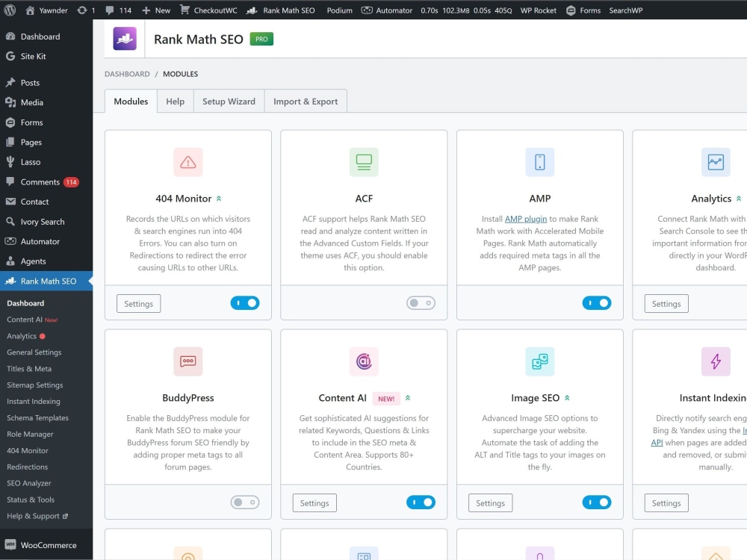Open Image SEO Settings button
The width and height of the screenshot is (747, 560).
[490, 503]
